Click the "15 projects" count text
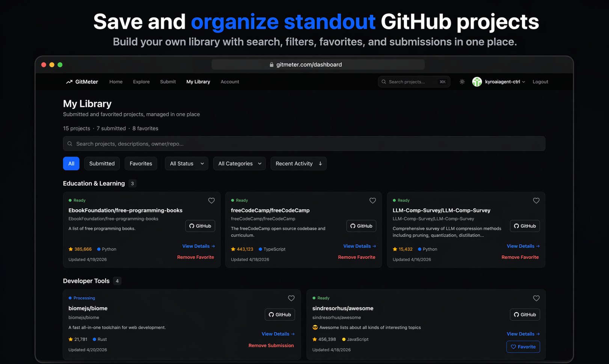The width and height of the screenshot is (609, 364). tap(77, 128)
